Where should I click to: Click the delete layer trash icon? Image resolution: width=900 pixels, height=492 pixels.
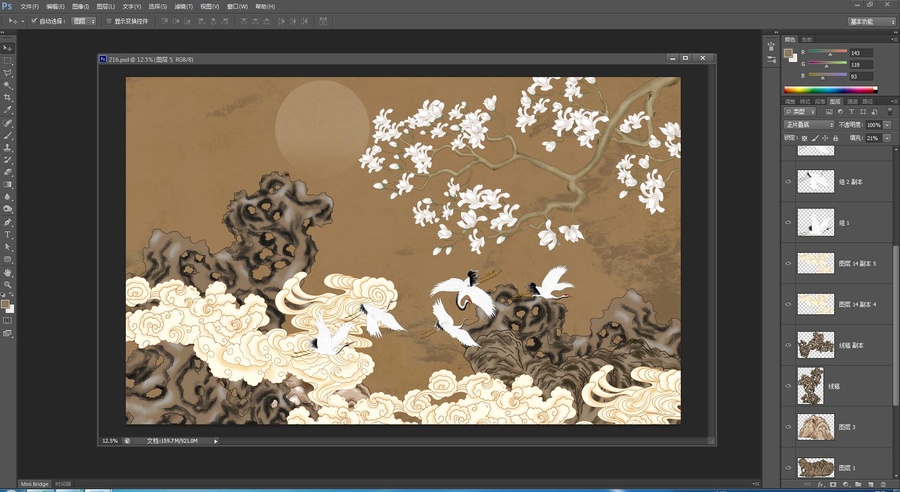[883, 485]
